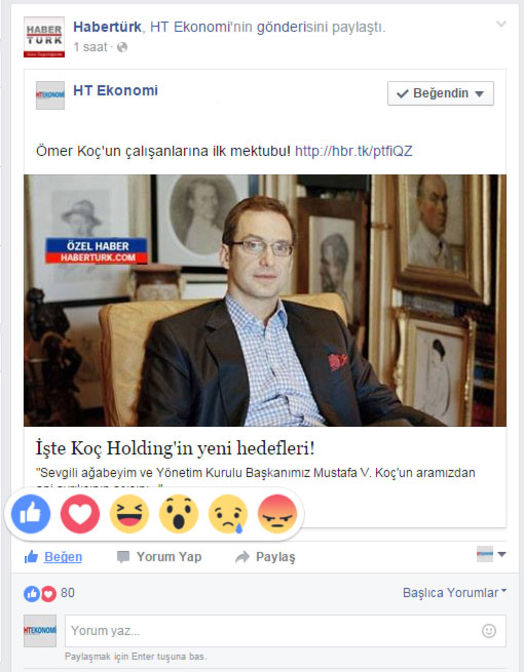Select the Sad crying reaction
Viewport: 524px width, 672px height.
tap(228, 513)
